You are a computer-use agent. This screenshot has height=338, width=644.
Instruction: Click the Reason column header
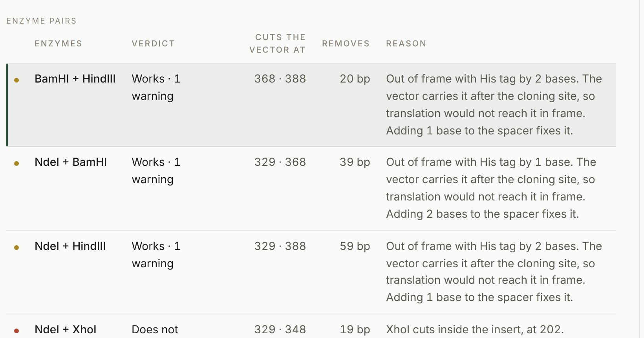[x=406, y=44]
